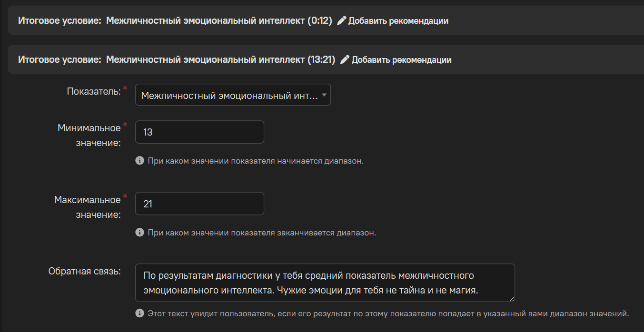The image size is (644, 332).
Task: Select 'Добавить рекомендации' text for the 0:12 condition
Action: [x=398, y=21]
